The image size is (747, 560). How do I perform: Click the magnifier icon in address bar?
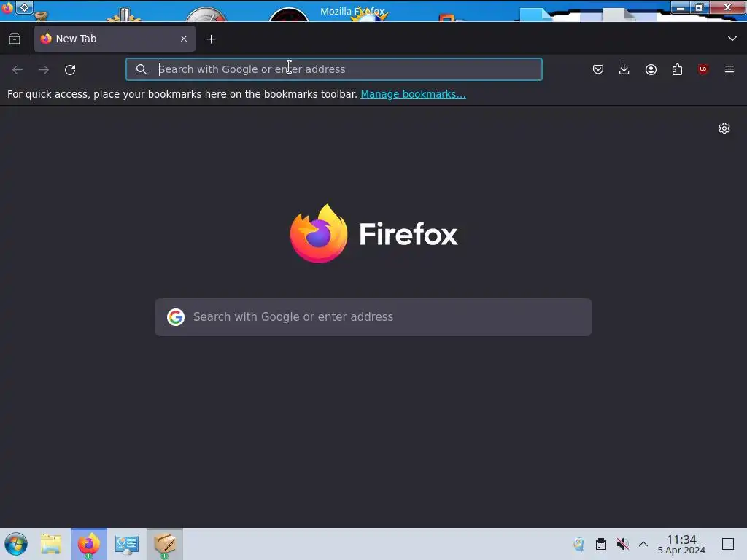[x=141, y=69]
